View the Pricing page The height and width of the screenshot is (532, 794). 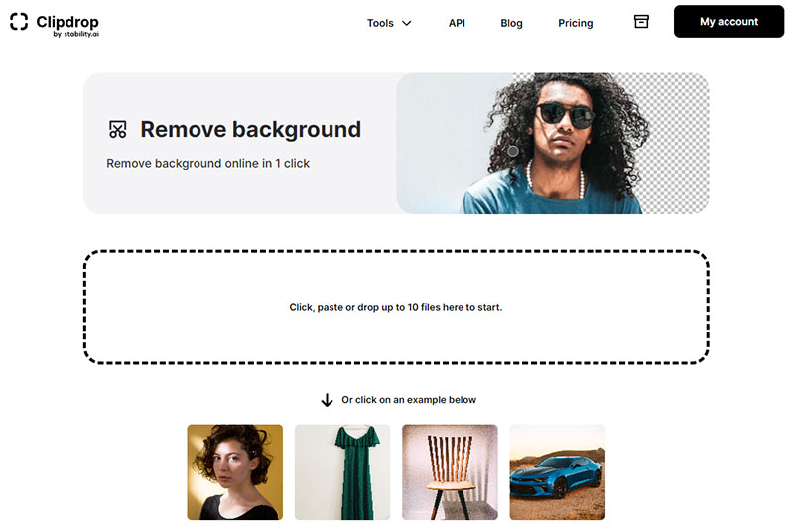click(575, 23)
